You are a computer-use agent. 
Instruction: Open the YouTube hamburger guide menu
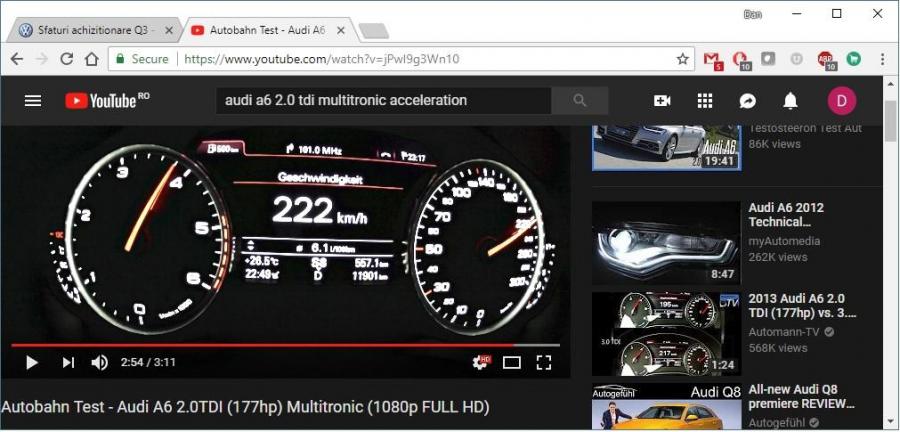pyautogui.click(x=33, y=100)
